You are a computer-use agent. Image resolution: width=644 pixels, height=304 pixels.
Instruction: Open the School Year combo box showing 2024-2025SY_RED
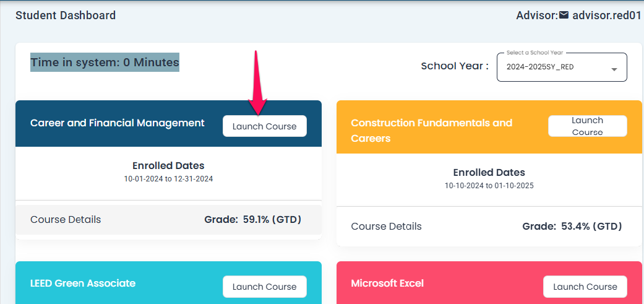(x=554, y=67)
